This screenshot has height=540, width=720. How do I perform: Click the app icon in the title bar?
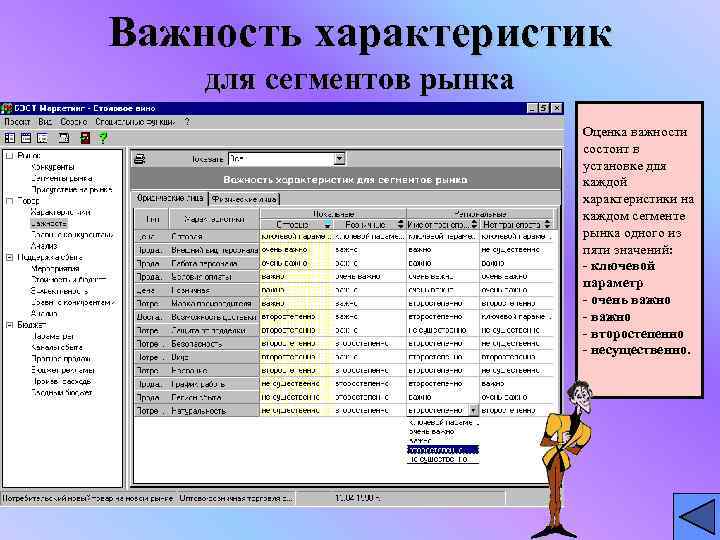tap(6, 108)
